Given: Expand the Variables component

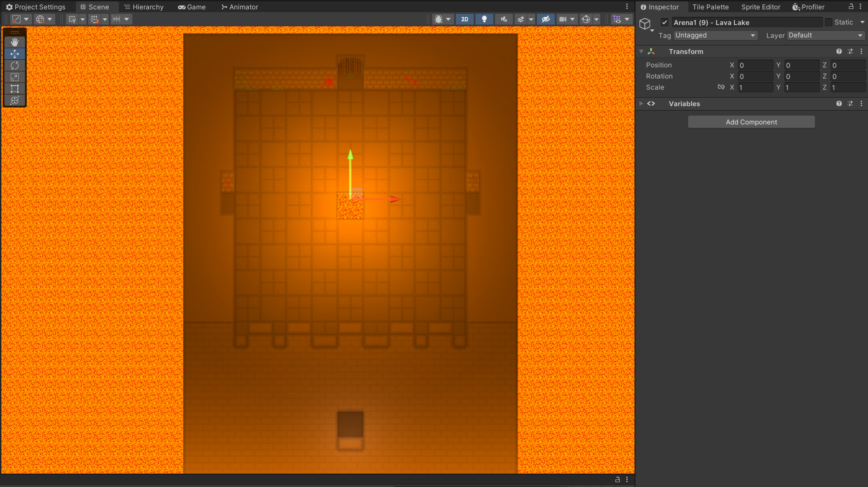Looking at the screenshot, I should 641,103.
